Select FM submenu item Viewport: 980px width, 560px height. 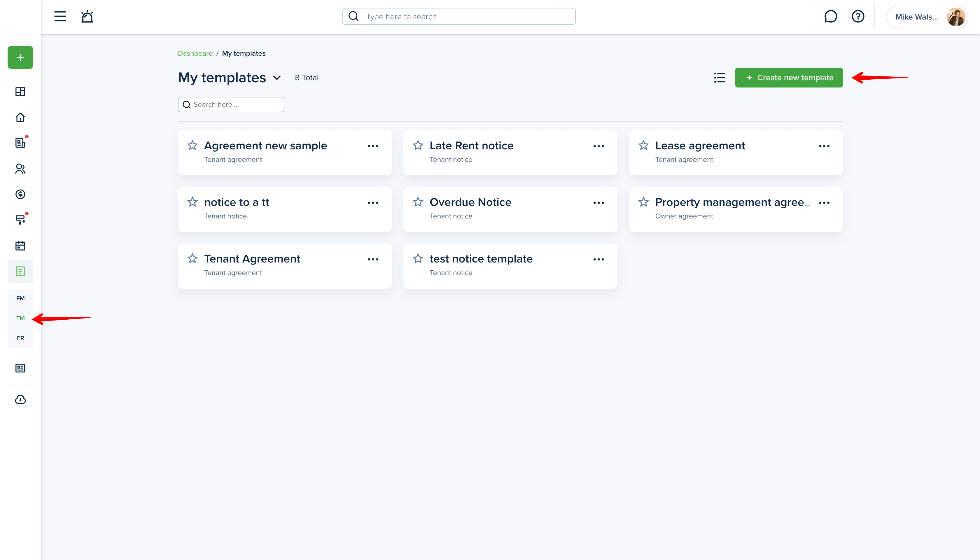point(20,298)
